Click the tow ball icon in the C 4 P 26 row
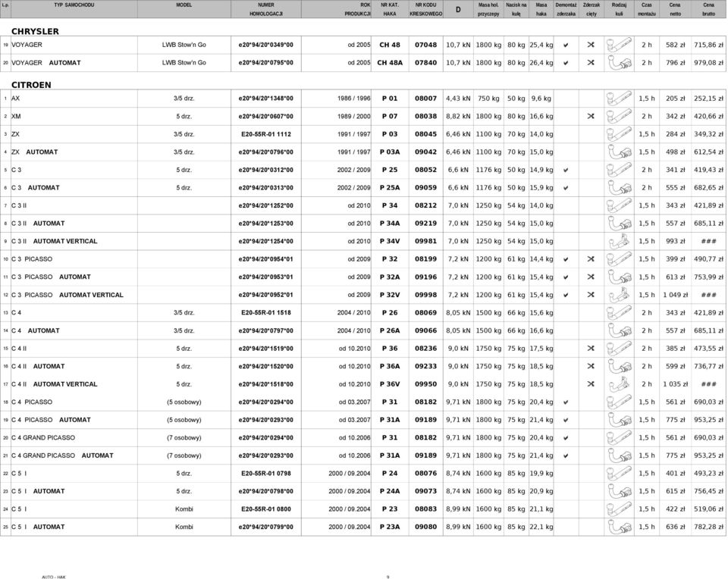The image size is (728, 579). click(x=619, y=313)
